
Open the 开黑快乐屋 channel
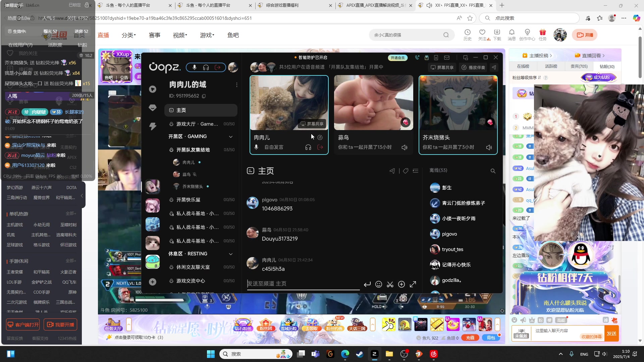201,200
